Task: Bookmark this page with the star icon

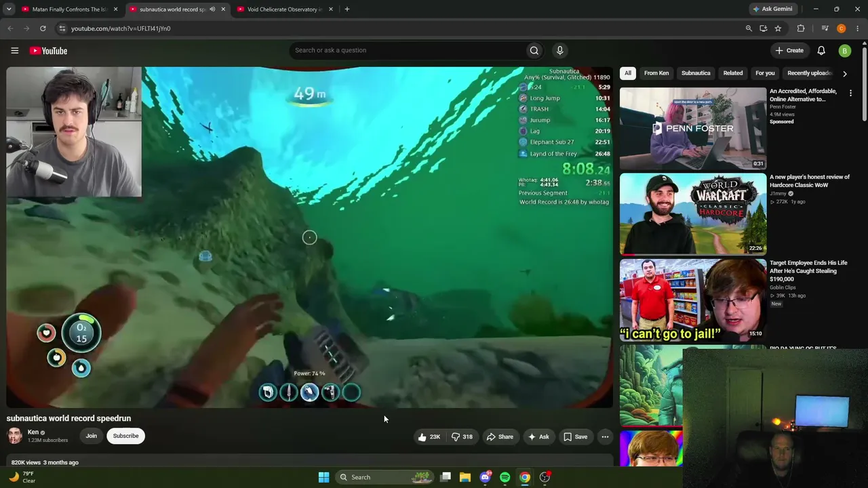Action: pos(778,28)
